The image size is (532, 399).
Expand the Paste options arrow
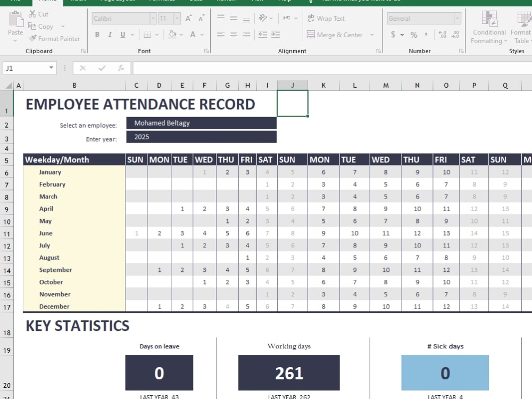click(15, 40)
